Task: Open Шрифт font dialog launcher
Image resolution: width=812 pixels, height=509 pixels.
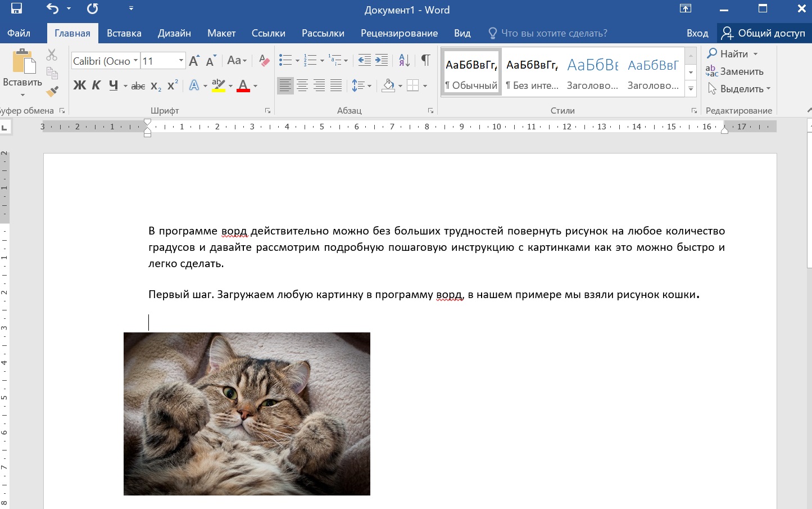Action: [267, 111]
